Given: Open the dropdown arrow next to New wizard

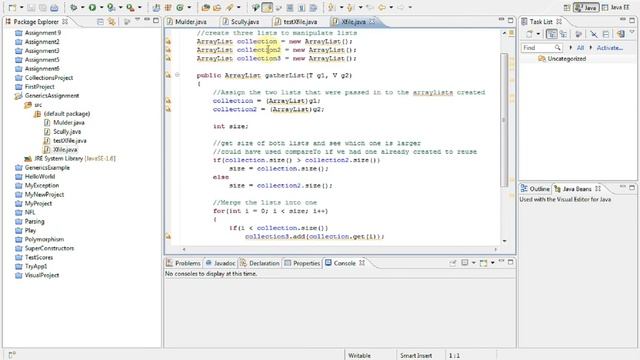Looking at the screenshot, I should click(21, 7).
